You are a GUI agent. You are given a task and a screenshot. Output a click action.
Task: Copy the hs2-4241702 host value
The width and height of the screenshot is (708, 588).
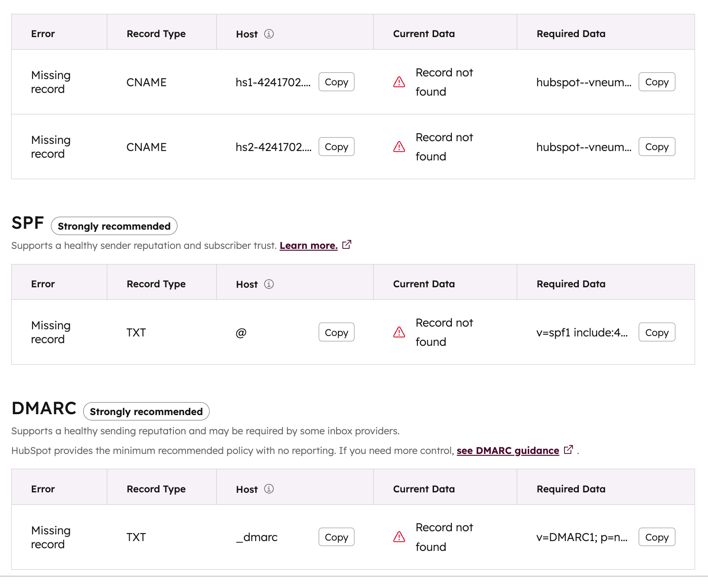(x=336, y=147)
